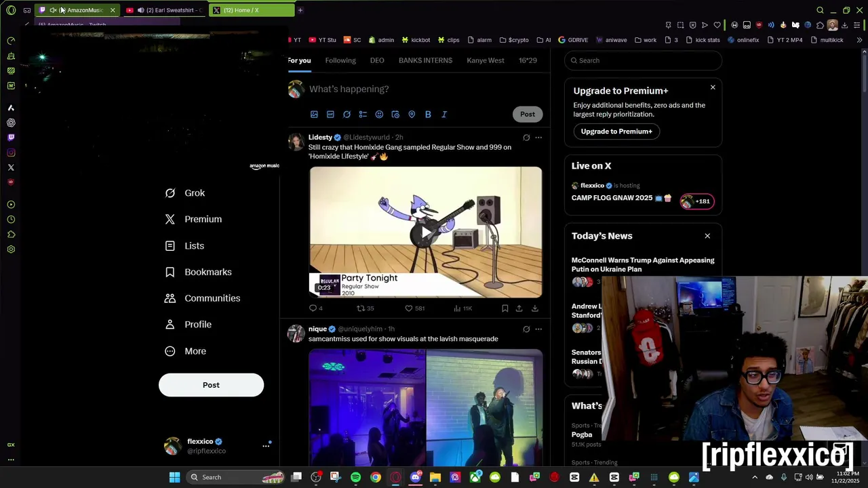868x488 pixels.
Task: Reply to Lidesty's Homixide Gang post
Action: (315, 308)
